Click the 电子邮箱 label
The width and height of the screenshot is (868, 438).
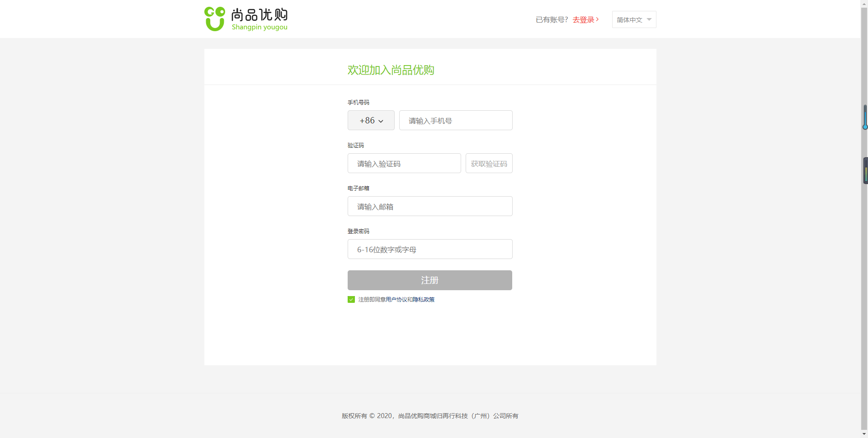[x=359, y=188]
